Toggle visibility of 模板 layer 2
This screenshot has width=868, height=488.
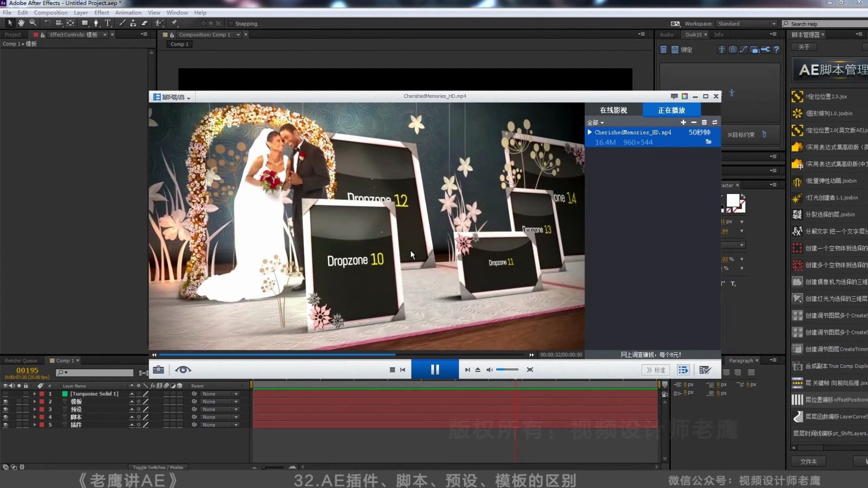6,401
